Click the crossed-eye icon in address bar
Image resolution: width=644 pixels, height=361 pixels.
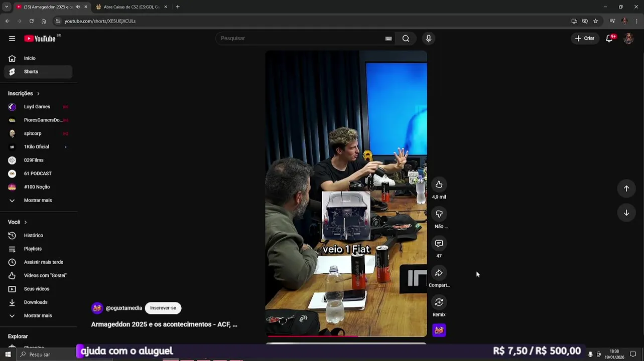(585, 21)
